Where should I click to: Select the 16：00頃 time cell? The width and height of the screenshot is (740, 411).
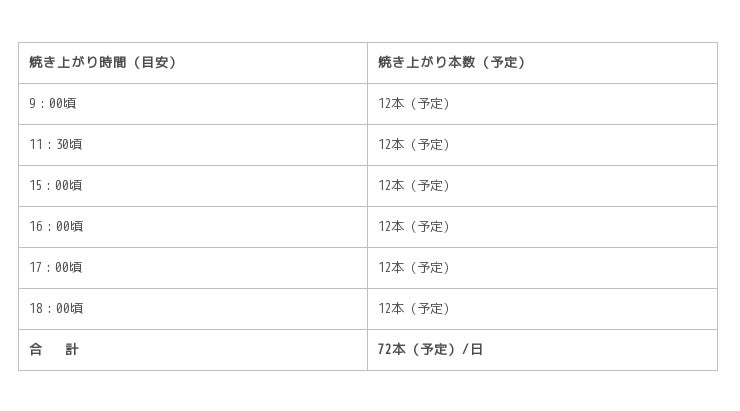[56, 227]
